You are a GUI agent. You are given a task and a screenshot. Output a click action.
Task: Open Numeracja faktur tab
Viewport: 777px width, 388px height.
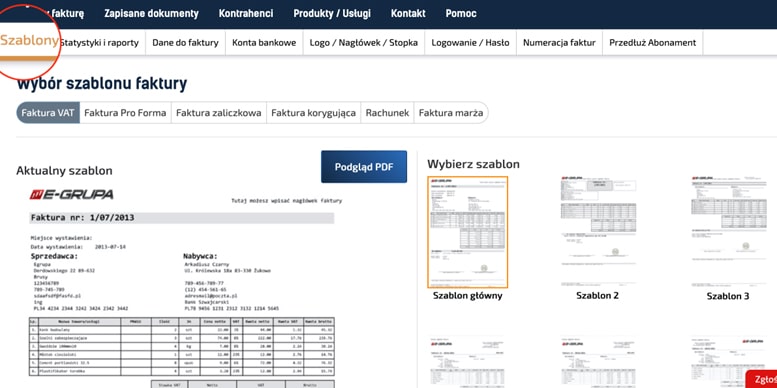(x=559, y=43)
